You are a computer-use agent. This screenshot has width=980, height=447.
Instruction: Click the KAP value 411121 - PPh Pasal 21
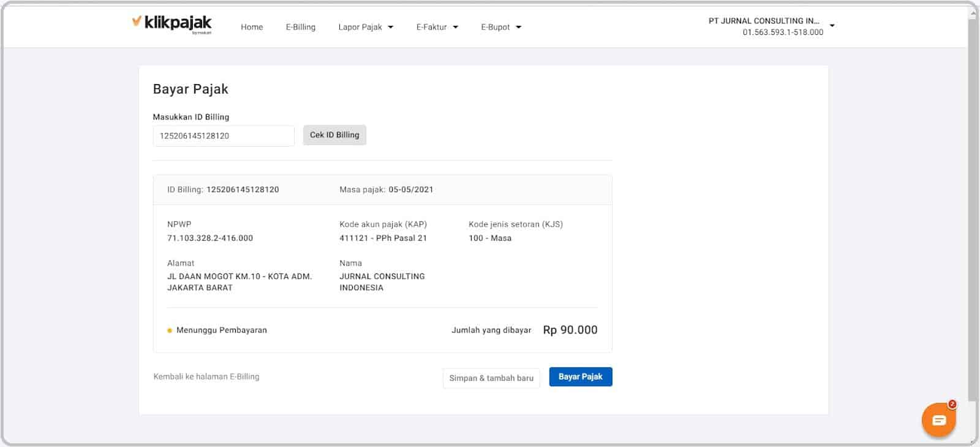(x=383, y=238)
